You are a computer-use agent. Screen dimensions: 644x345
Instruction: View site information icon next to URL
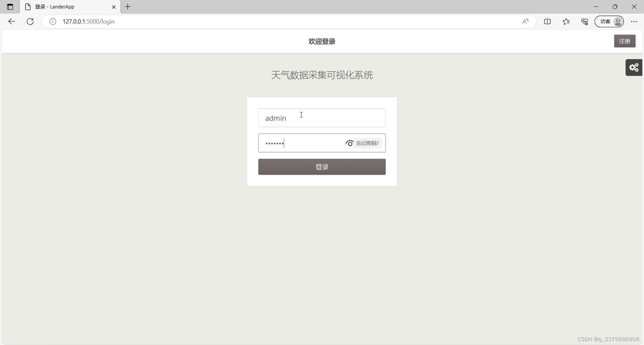tap(52, 21)
